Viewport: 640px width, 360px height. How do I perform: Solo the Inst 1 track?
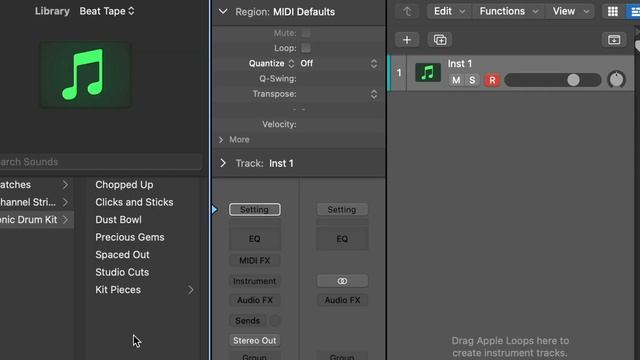[x=472, y=80]
